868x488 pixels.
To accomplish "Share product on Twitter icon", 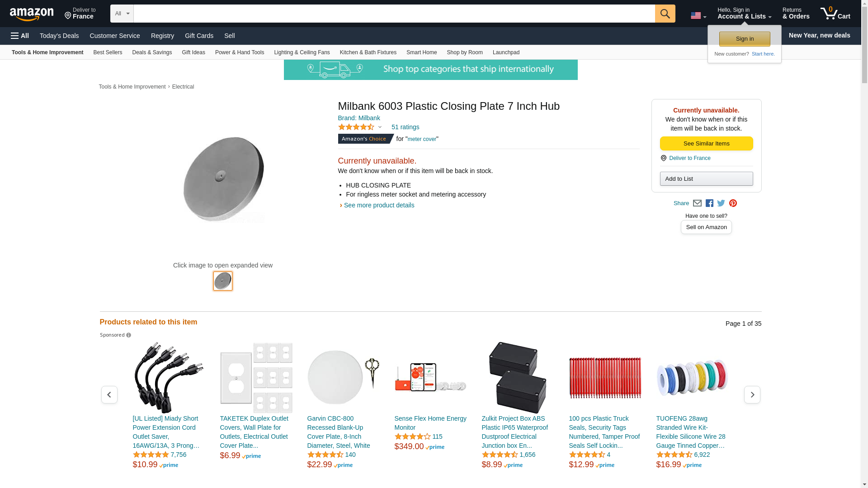I will click(x=721, y=203).
